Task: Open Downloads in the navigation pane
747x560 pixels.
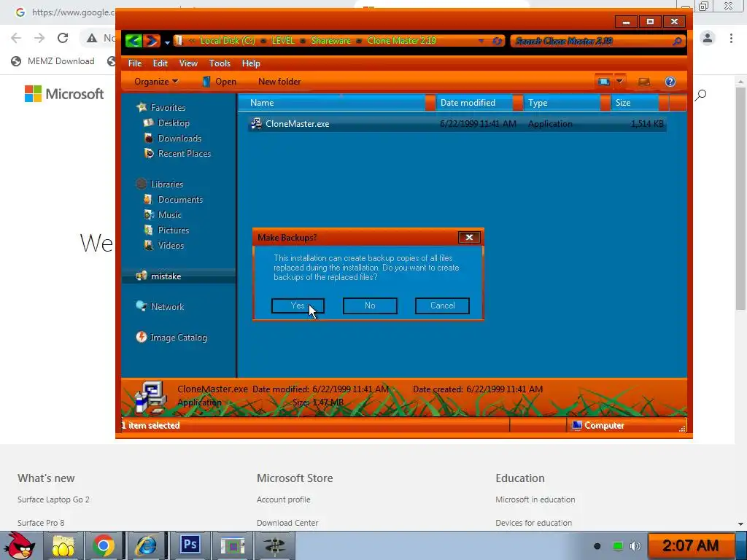Action: pos(179,138)
